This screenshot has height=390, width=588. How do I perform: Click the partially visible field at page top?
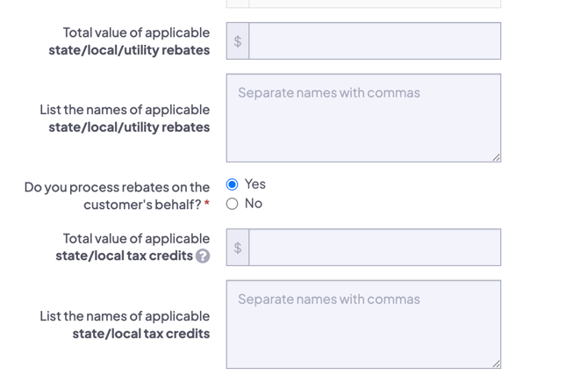pyautogui.click(x=363, y=4)
